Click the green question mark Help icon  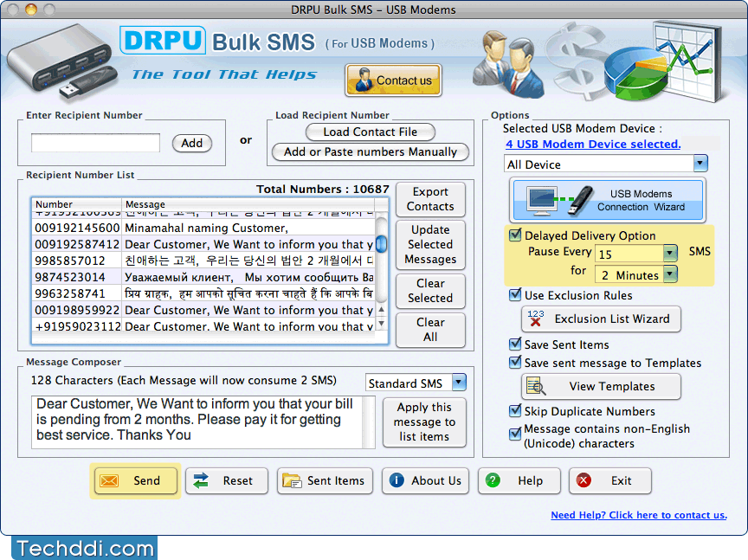click(x=493, y=480)
